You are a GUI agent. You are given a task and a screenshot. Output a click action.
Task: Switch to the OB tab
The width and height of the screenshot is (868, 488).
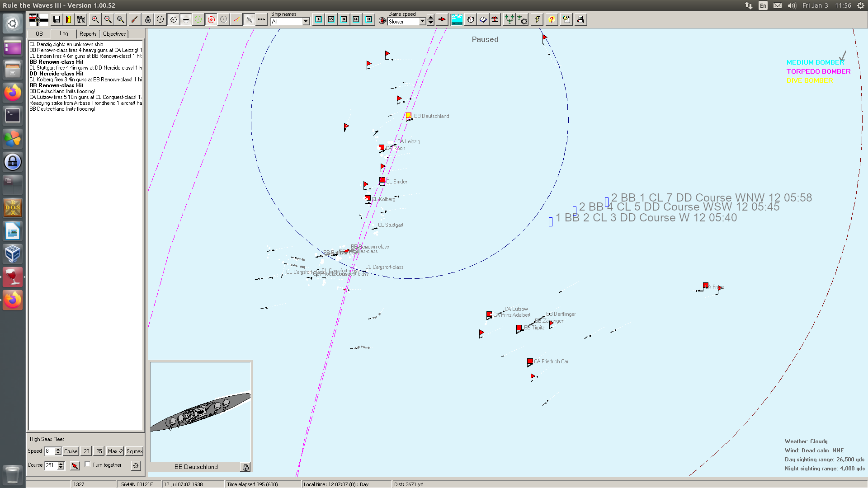click(39, 34)
